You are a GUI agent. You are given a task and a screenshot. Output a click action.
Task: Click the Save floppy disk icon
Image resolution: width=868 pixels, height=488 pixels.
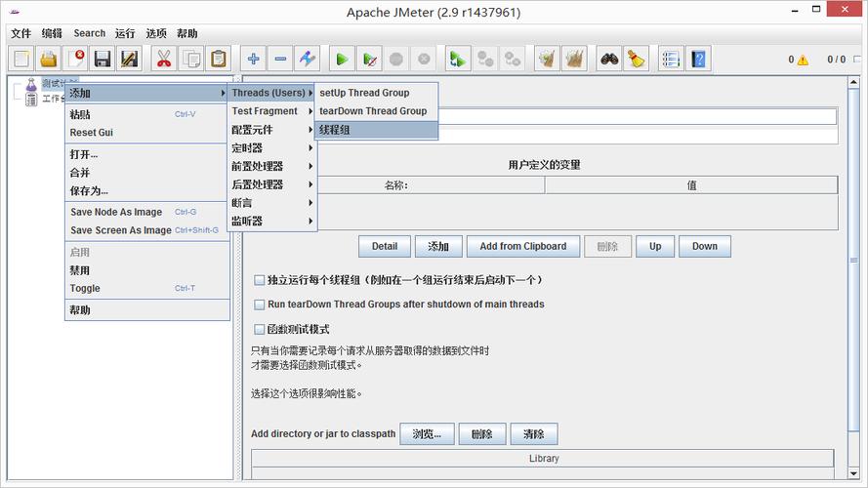(103, 59)
